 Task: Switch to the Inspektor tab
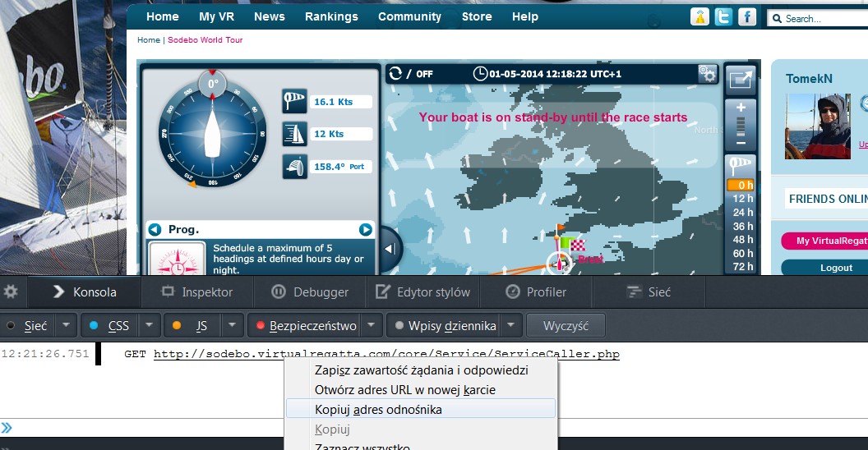197,292
